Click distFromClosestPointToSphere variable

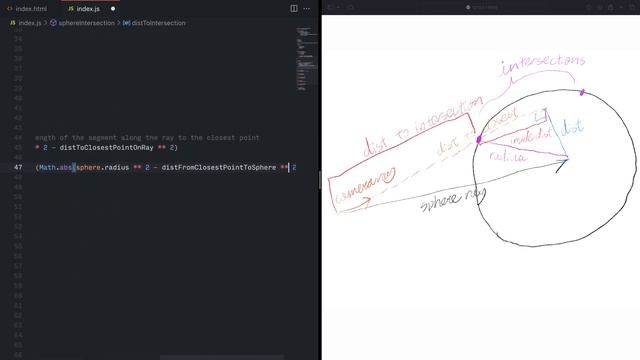tap(219, 167)
